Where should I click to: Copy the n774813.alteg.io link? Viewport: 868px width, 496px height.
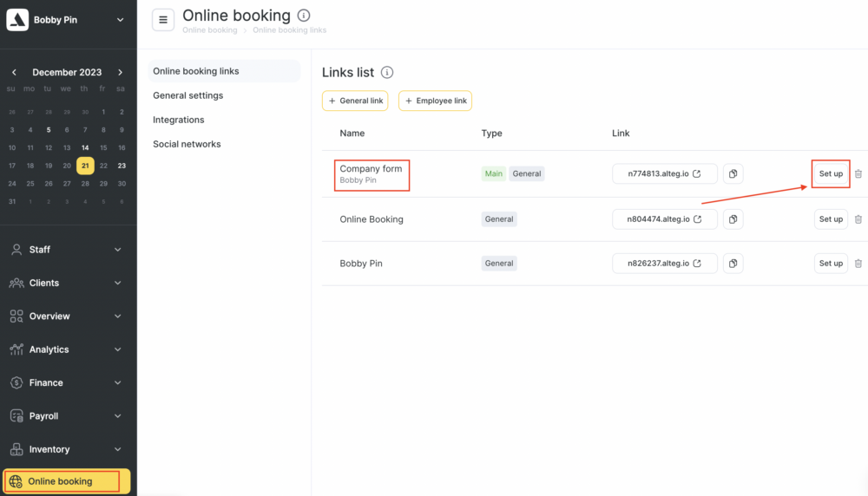click(733, 174)
